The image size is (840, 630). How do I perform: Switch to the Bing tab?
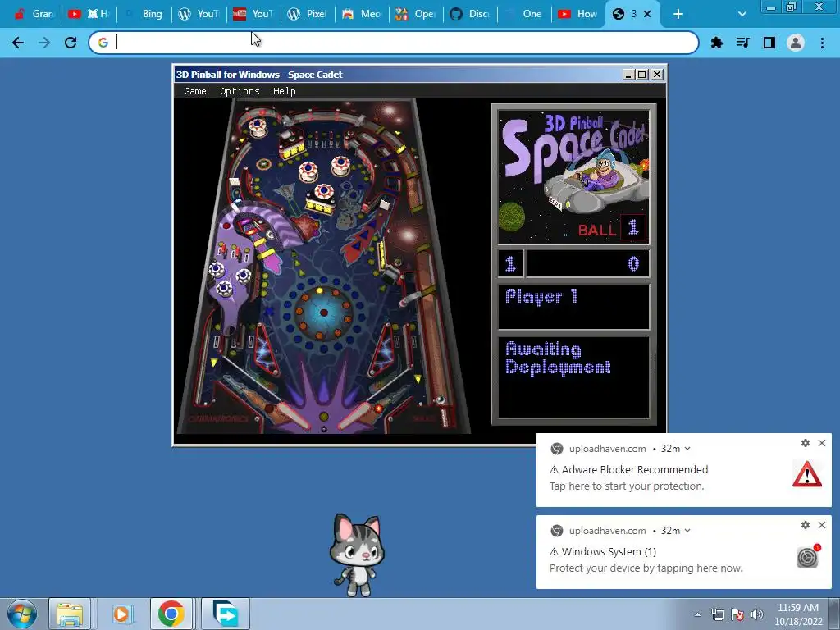[144, 14]
